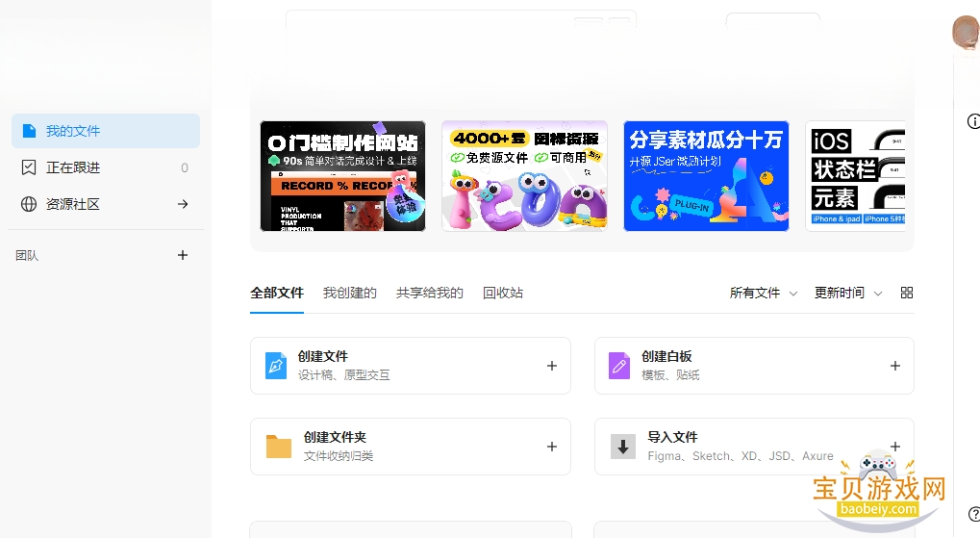Open the 回收站 tab
Viewport: 980px width, 538px height.
click(503, 293)
